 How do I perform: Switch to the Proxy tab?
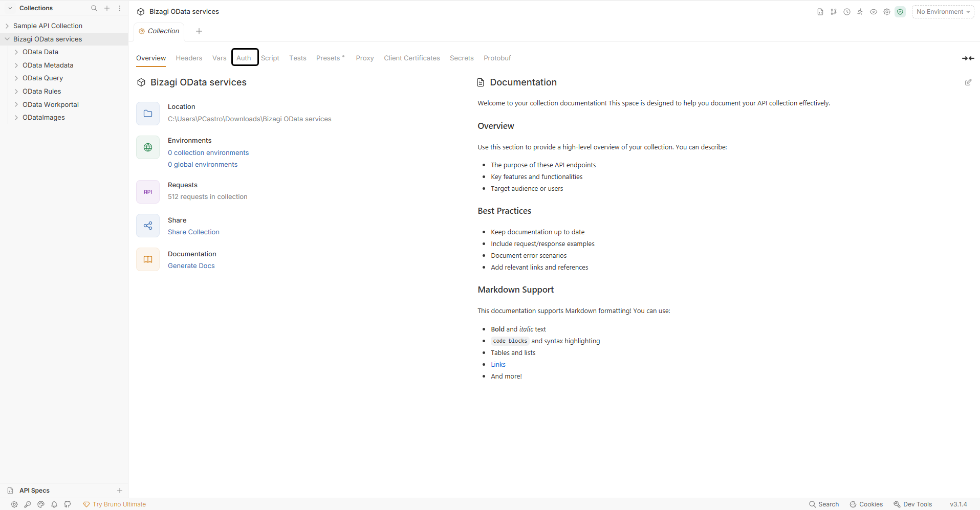tap(365, 58)
